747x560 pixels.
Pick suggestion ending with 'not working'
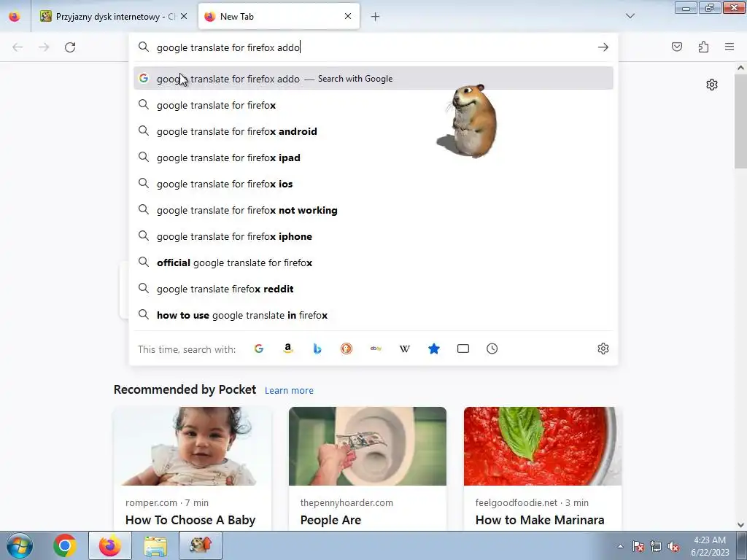point(373,210)
